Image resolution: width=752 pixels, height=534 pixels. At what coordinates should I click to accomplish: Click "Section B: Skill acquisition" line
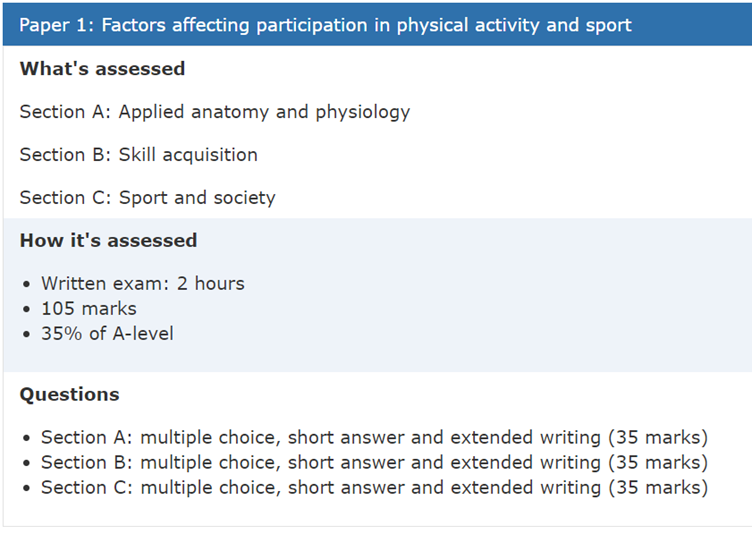[x=139, y=155]
